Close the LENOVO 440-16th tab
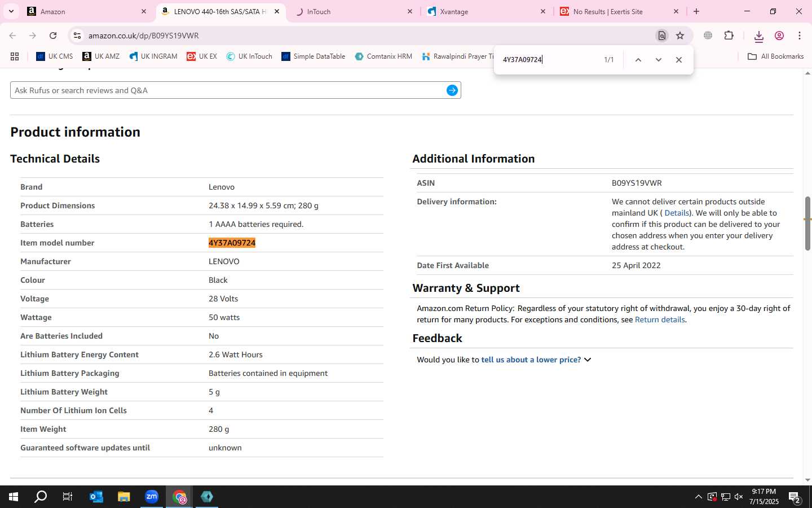 pyautogui.click(x=277, y=11)
